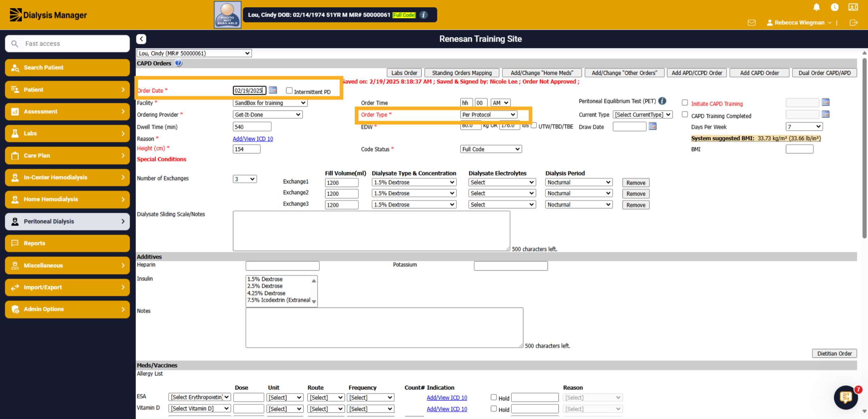868x419 pixels.
Task: Click the patient photo placeholder
Action: tap(227, 15)
